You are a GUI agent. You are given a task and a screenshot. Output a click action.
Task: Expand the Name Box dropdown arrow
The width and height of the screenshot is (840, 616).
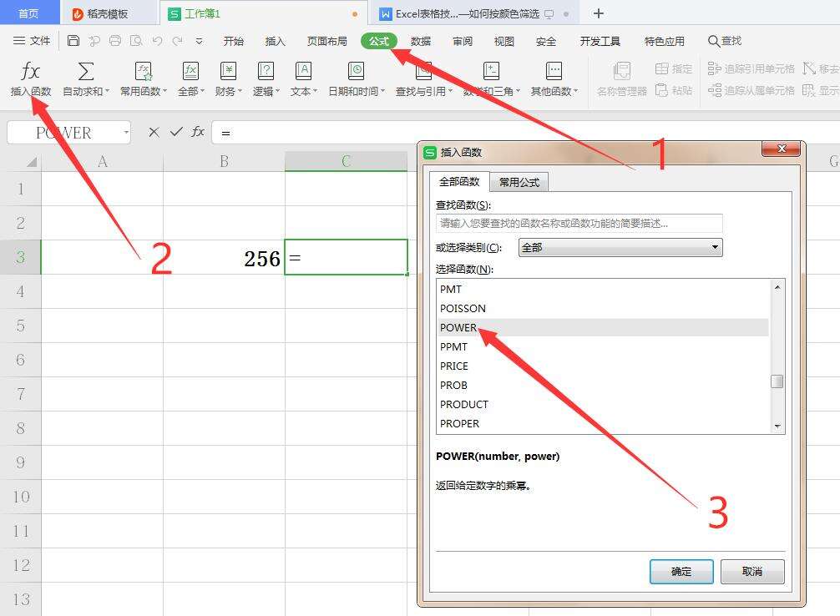coord(126,133)
